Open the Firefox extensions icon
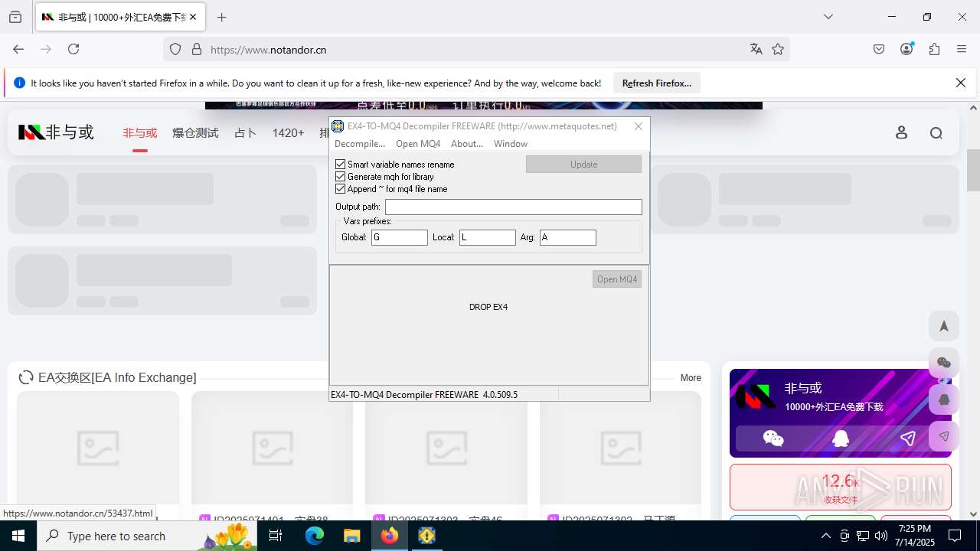 934,49
